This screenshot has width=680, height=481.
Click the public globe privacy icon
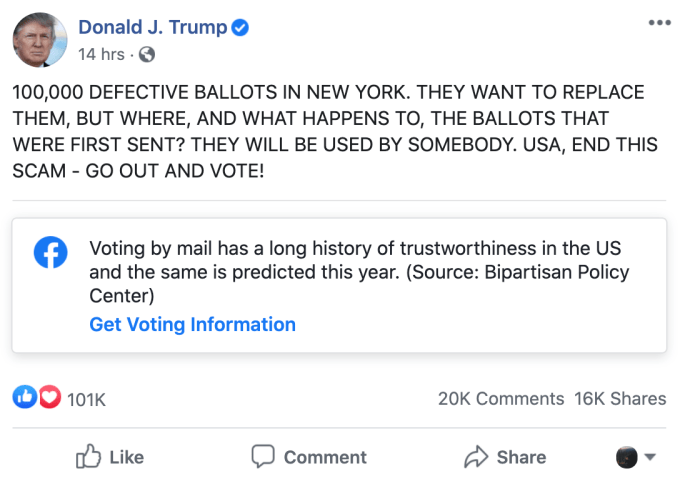click(x=146, y=54)
